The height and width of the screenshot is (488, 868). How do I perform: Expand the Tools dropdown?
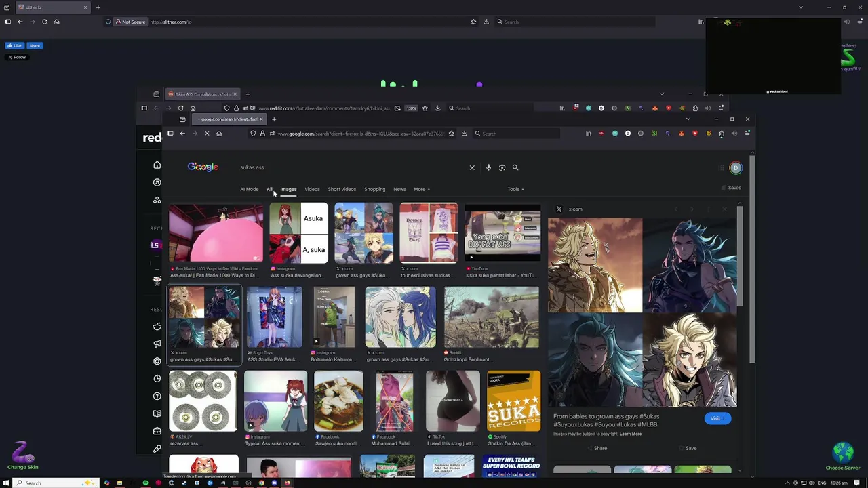point(515,189)
